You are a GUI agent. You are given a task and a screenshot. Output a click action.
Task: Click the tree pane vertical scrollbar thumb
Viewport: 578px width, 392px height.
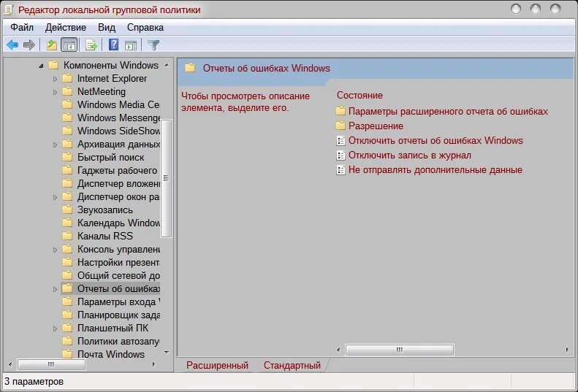point(166,178)
